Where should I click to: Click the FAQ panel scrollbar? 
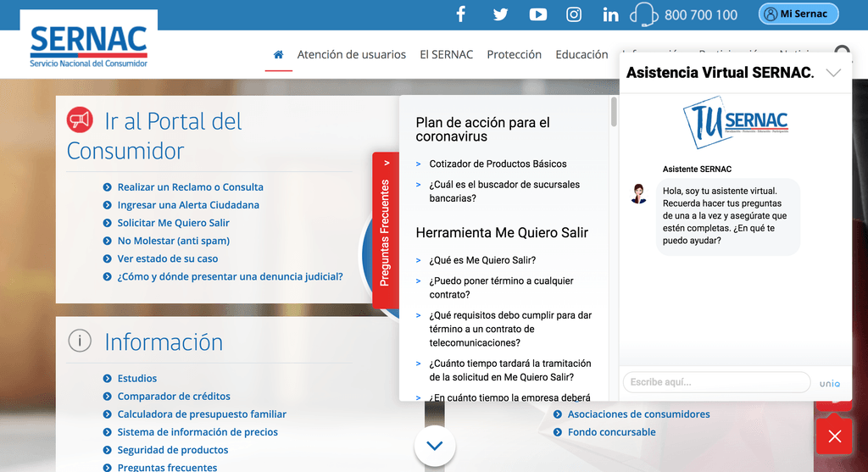click(614, 113)
